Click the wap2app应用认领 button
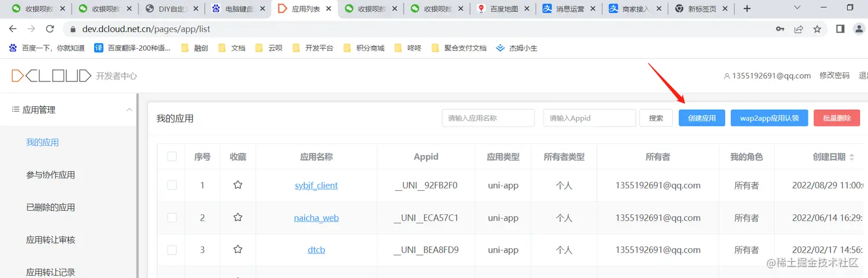Viewport: 868px width, 278px height. pos(769,118)
